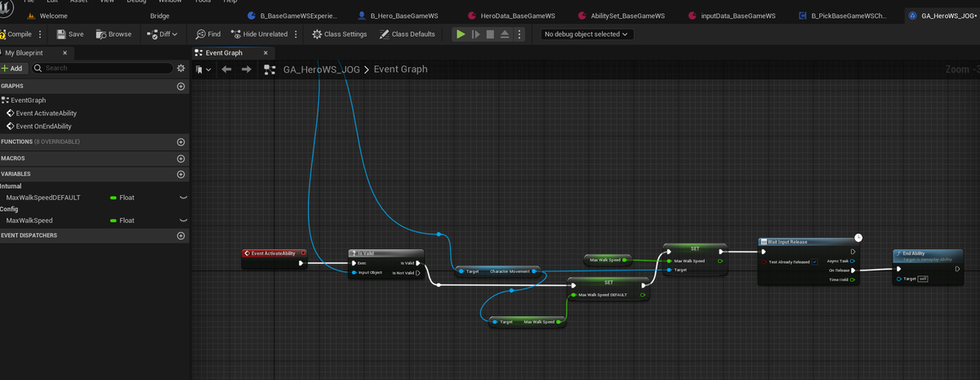This screenshot has height=380, width=980.
Task: Toggle MaxWalkSpeed editable eye icon
Action: tap(183, 221)
